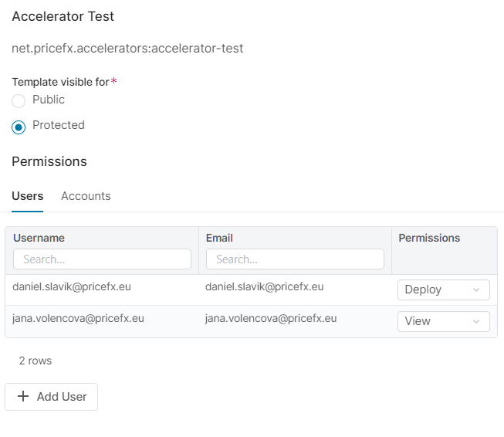
Task: Click daniel.slavik@pricefx.eu in Email column
Action: pyautogui.click(x=264, y=286)
